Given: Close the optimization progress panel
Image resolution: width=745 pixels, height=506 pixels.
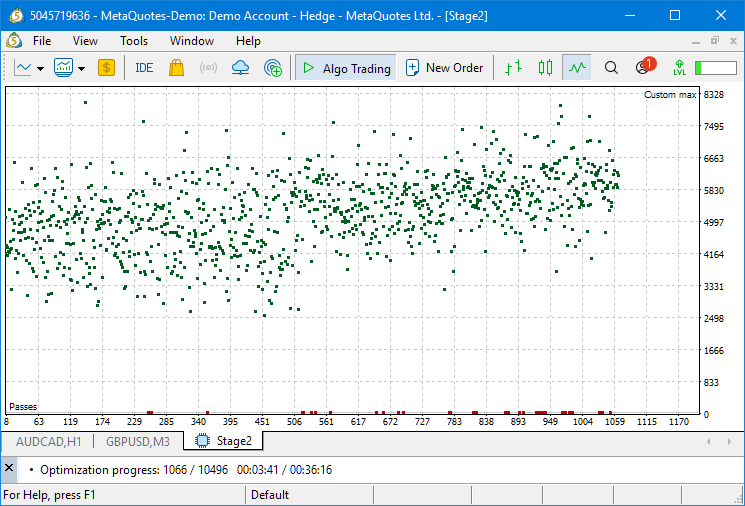Looking at the screenshot, I should click(9, 469).
